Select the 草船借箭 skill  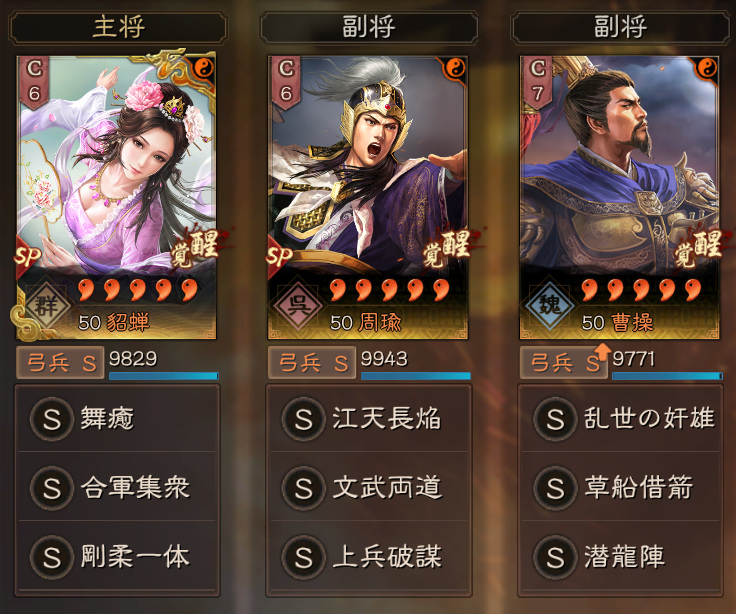point(621,487)
